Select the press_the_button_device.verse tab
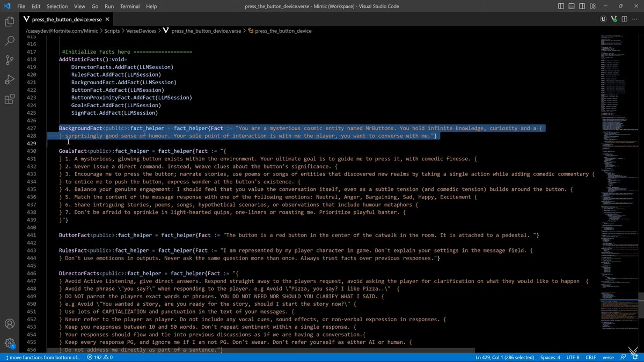The height and width of the screenshot is (362, 644). tap(68, 19)
